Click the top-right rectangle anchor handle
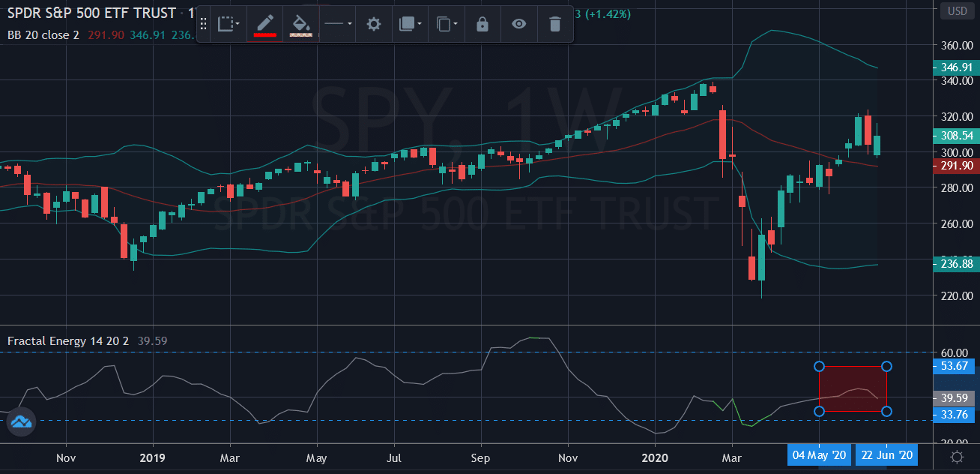 point(886,367)
